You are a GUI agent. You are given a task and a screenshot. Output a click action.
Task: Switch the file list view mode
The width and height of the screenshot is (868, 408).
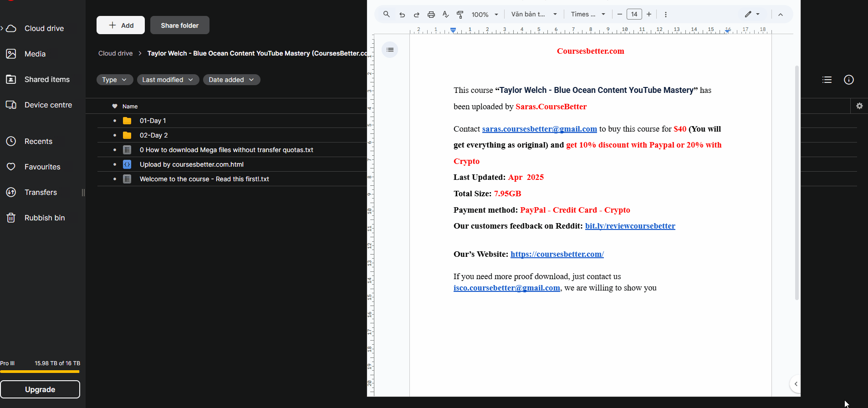tap(827, 80)
